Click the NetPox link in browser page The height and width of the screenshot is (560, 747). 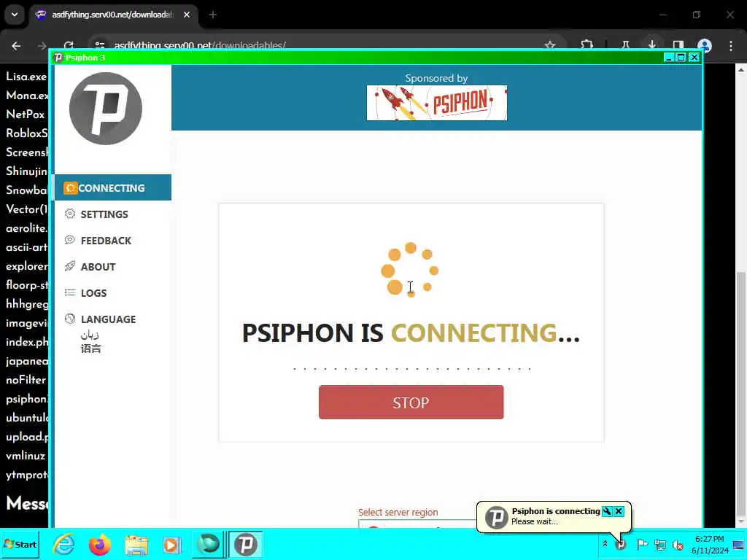(26, 114)
